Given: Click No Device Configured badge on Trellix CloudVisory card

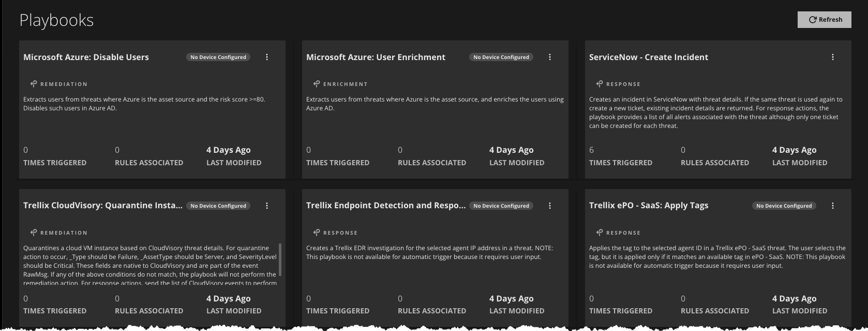Looking at the screenshot, I should 218,206.
